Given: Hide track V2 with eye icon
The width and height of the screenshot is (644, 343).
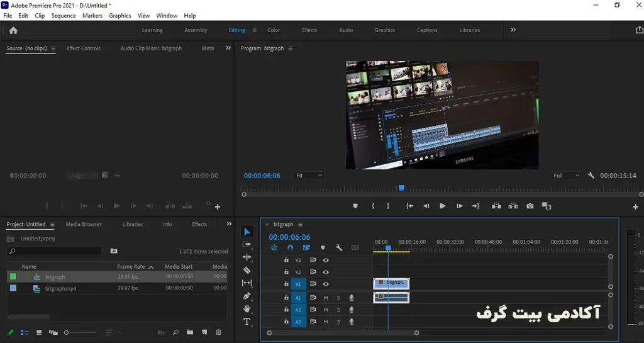Looking at the screenshot, I should point(326,272).
